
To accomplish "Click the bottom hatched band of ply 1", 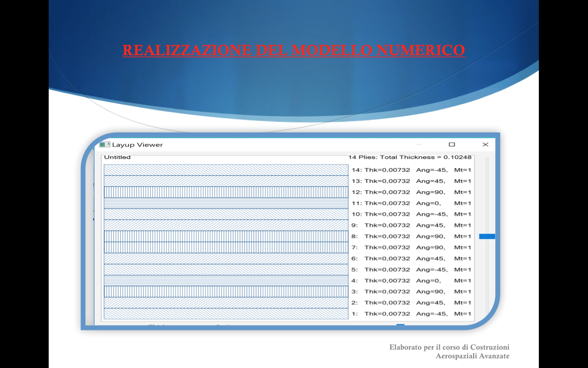I will [x=226, y=314].
